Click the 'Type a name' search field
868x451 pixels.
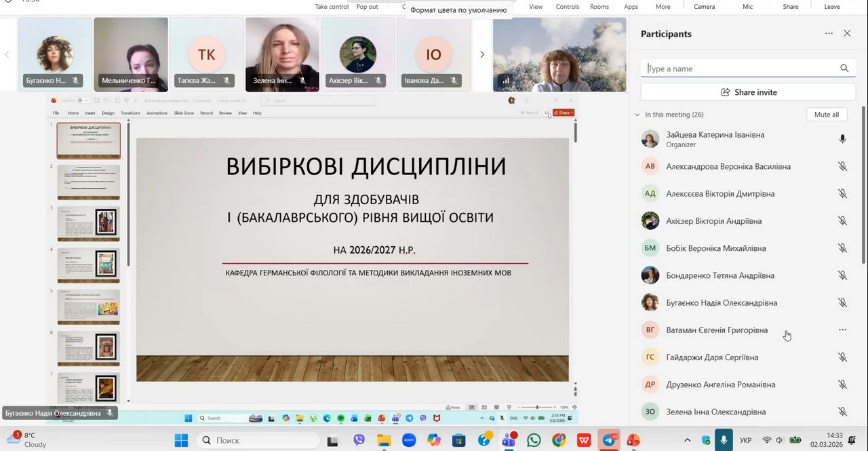click(x=739, y=68)
